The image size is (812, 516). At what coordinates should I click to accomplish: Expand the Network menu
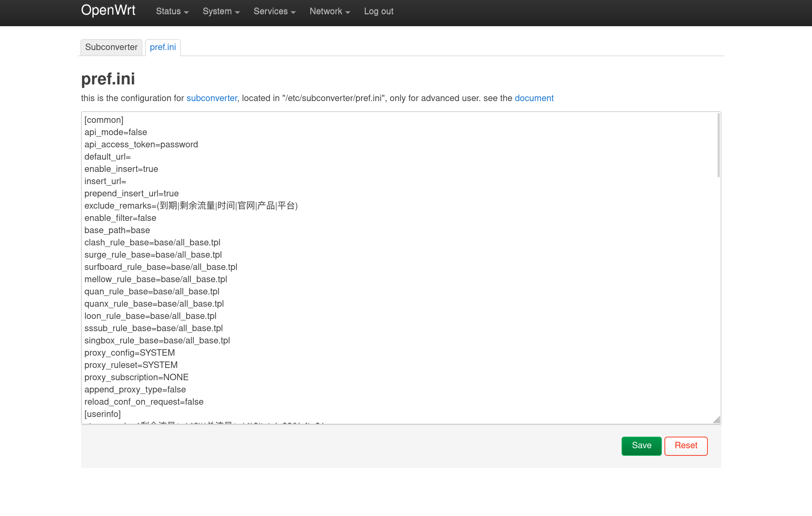click(330, 11)
